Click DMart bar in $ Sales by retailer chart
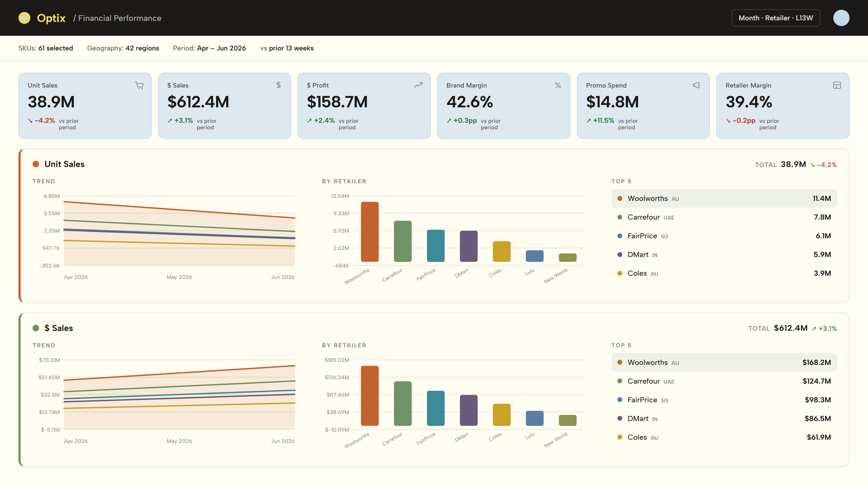 469,410
